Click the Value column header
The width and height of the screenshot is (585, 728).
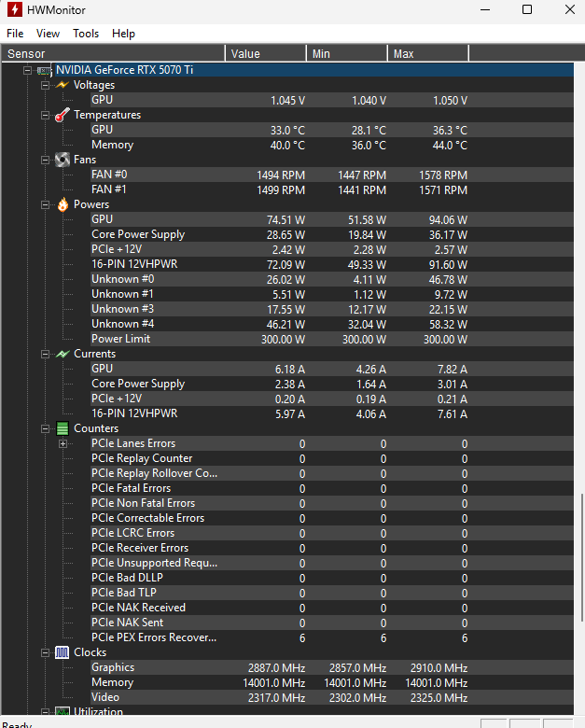[266, 53]
